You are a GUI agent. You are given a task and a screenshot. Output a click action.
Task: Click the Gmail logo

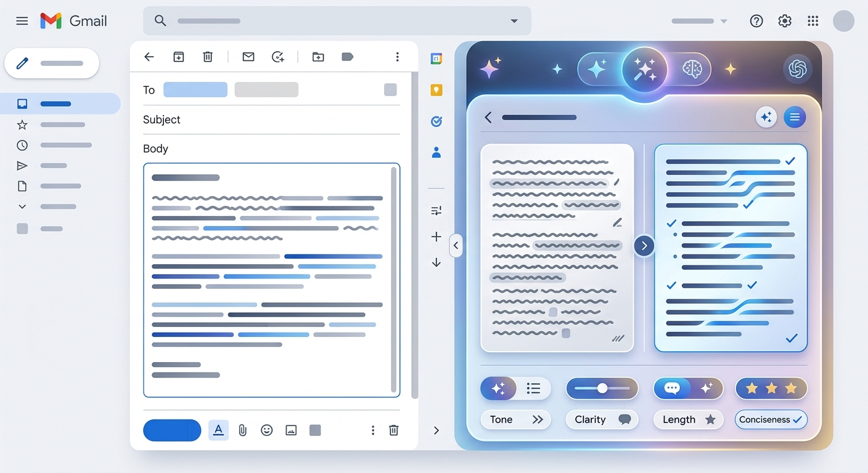(x=74, y=21)
